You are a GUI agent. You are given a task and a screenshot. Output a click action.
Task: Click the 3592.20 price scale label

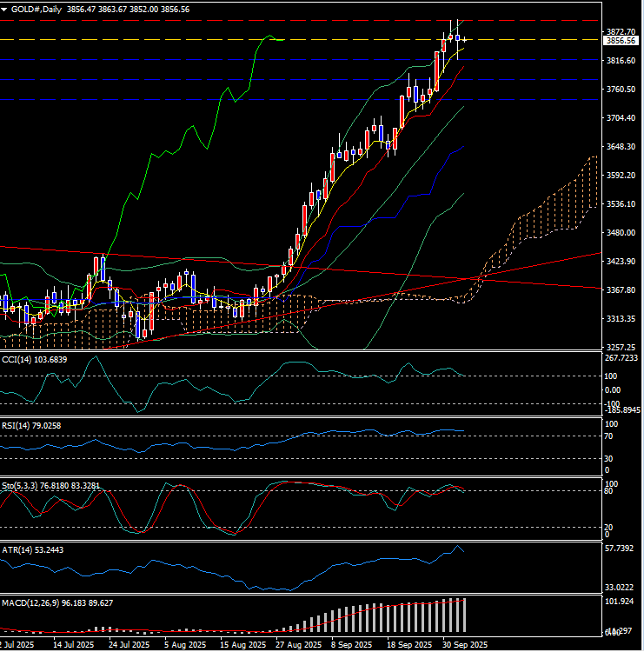621,176
